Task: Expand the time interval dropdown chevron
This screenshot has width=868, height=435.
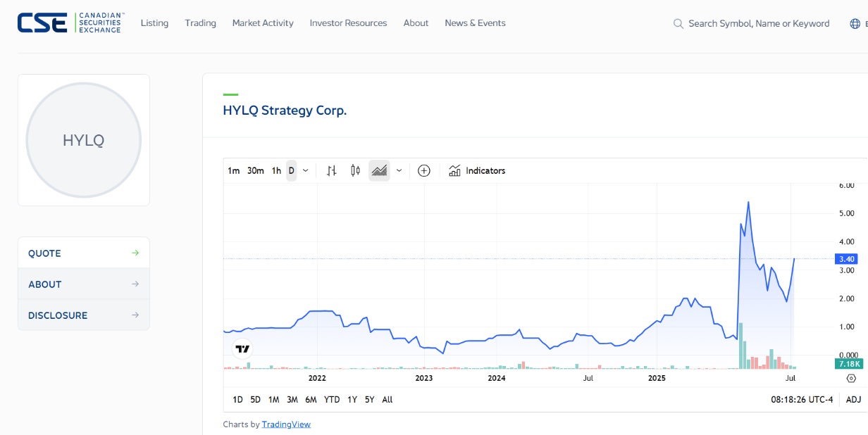Action: (305, 170)
